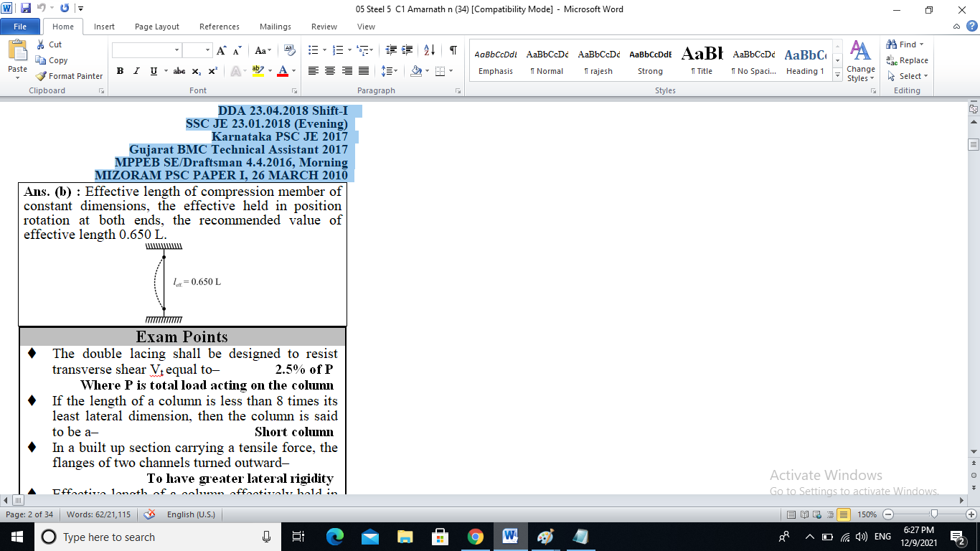Click the zoom slider handle
Image resolution: width=980 pixels, height=551 pixels.
coord(933,514)
